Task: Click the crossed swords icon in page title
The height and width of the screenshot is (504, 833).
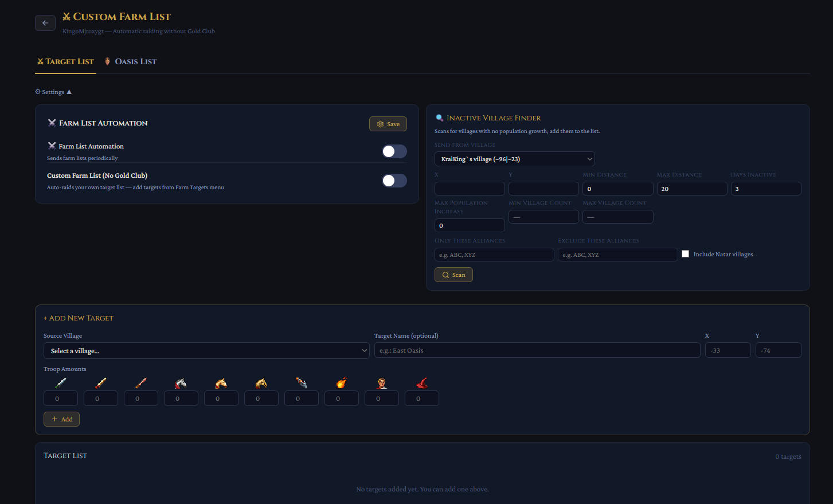Action: tap(67, 17)
